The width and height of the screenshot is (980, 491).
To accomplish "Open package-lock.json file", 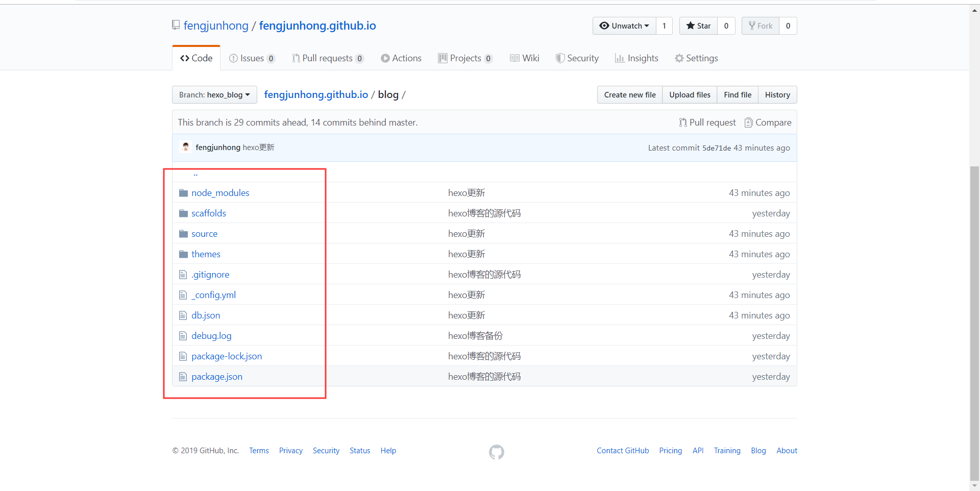I will pos(227,356).
